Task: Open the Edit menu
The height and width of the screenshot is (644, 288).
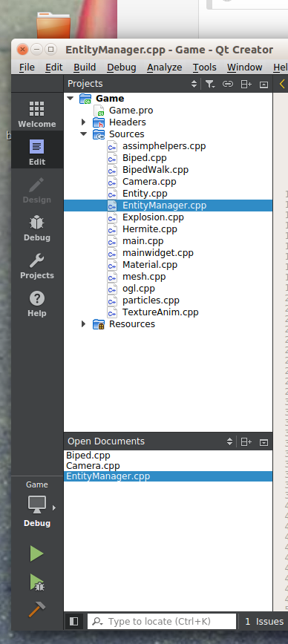Action: (54, 68)
